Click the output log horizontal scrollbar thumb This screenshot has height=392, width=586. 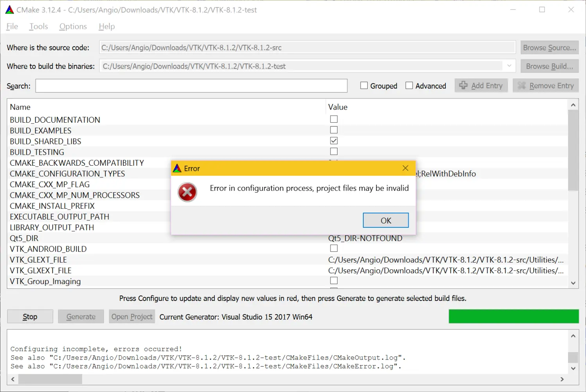[50, 379]
